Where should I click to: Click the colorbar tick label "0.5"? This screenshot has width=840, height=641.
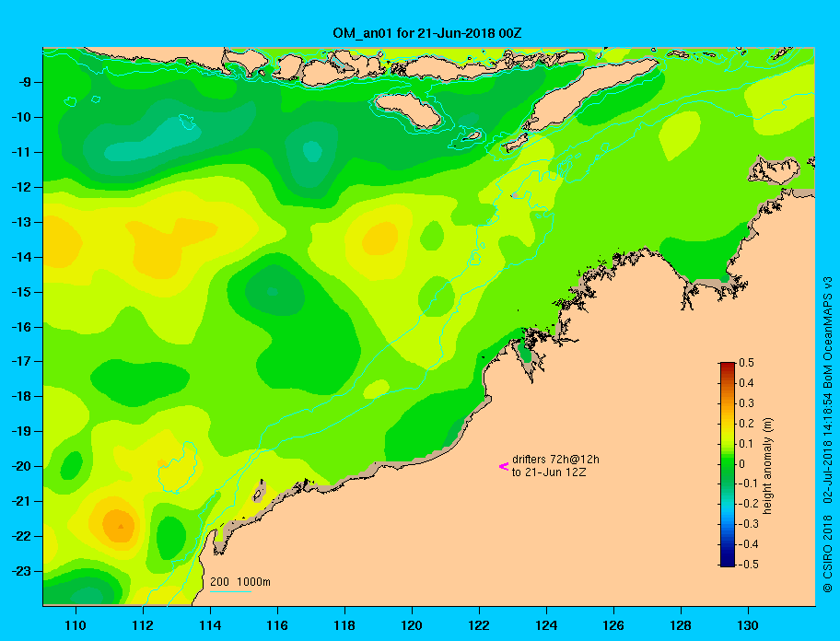(746, 363)
